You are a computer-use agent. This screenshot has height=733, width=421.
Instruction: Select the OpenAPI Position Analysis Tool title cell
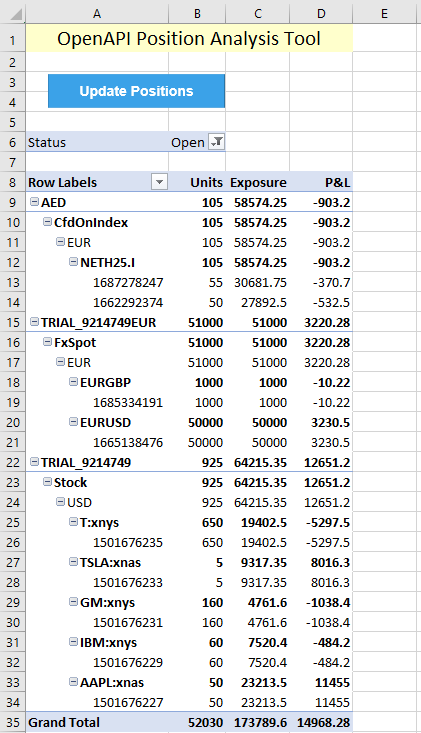tap(189, 38)
